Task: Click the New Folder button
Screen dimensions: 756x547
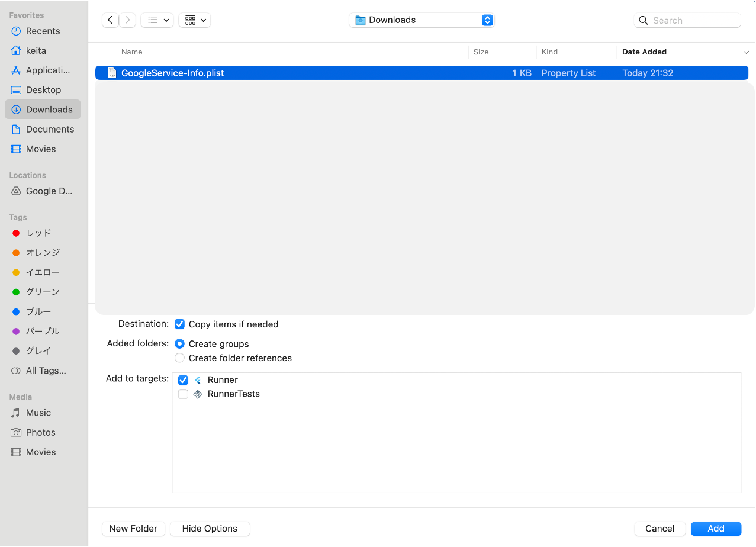Action: (133, 529)
